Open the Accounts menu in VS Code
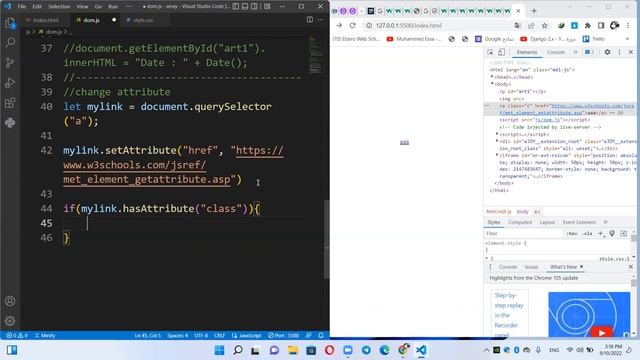The width and height of the screenshot is (640, 360). click(x=10, y=301)
